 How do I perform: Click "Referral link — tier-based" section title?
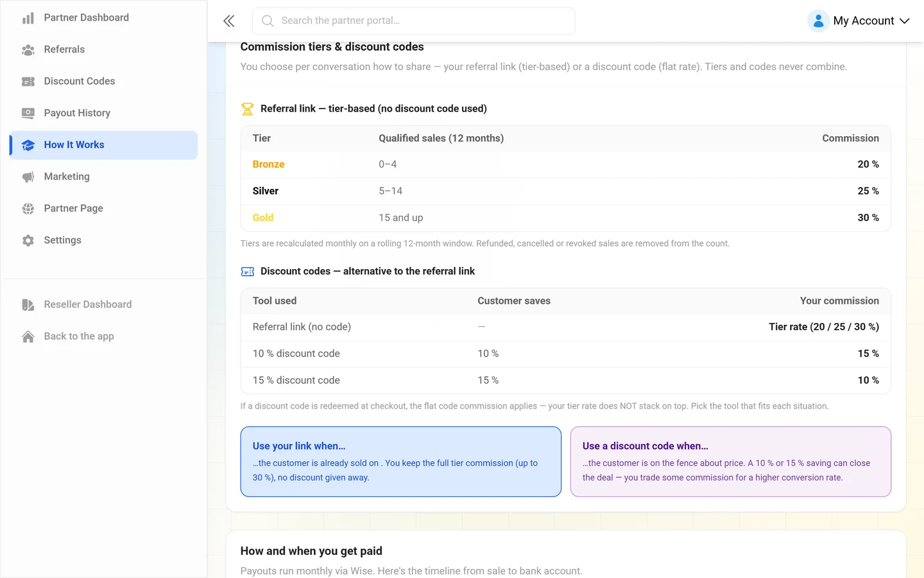pyautogui.click(x=373, y=109)
